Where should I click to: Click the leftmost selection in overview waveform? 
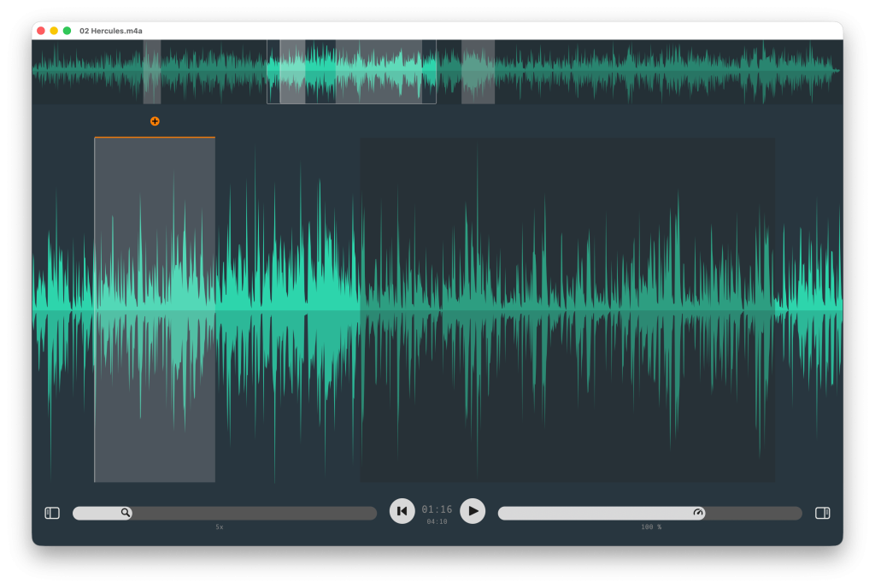152,71
